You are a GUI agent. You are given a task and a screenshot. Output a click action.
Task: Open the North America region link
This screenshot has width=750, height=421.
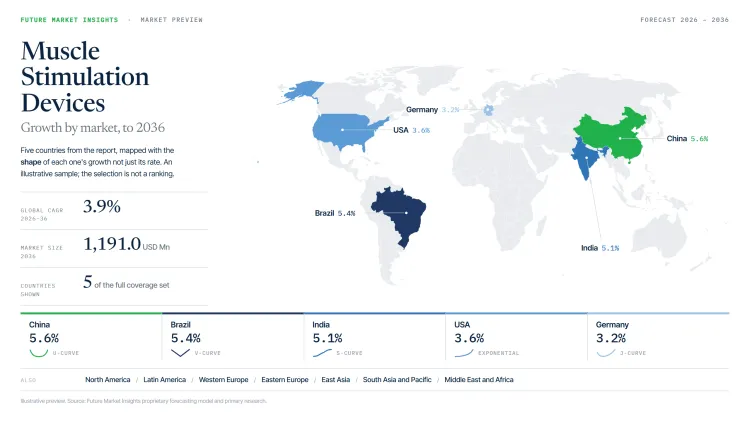108,379
